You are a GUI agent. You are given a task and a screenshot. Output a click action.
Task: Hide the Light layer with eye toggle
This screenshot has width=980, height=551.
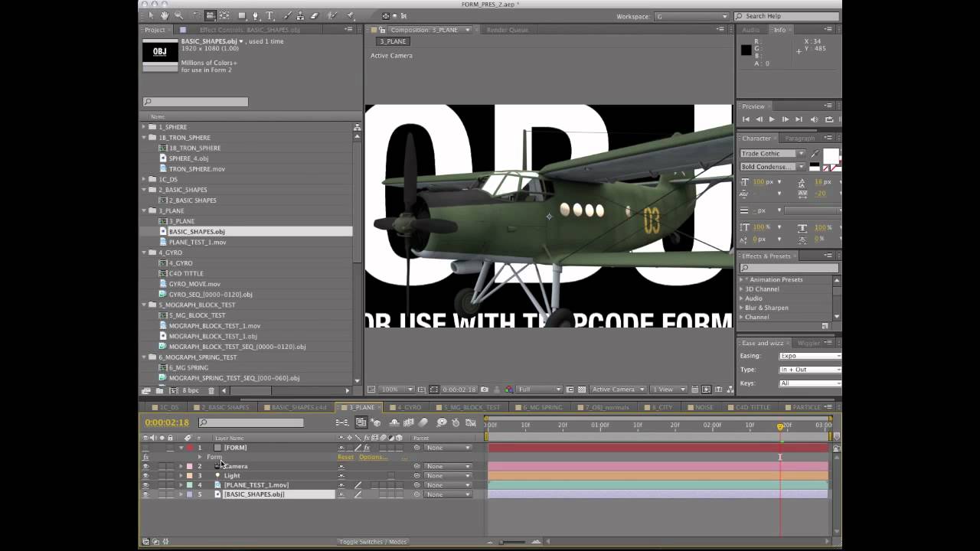pyautogui.click(x=145, y=475)
